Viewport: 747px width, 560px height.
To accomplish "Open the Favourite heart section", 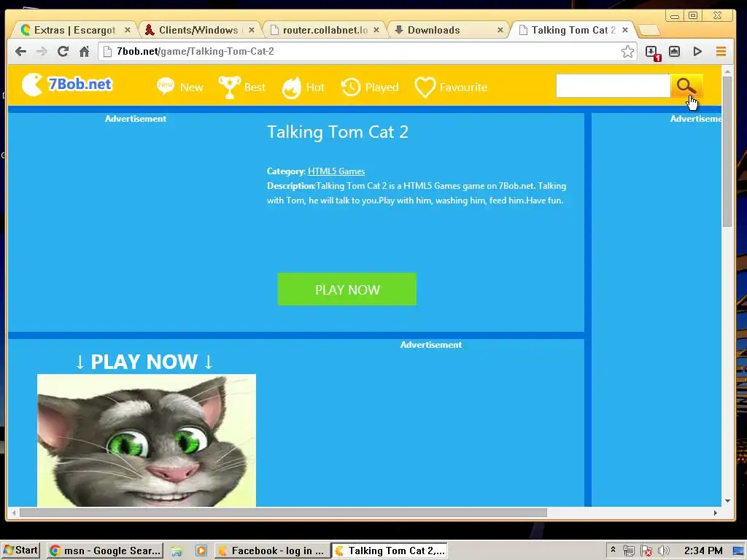I will point(451,87).
